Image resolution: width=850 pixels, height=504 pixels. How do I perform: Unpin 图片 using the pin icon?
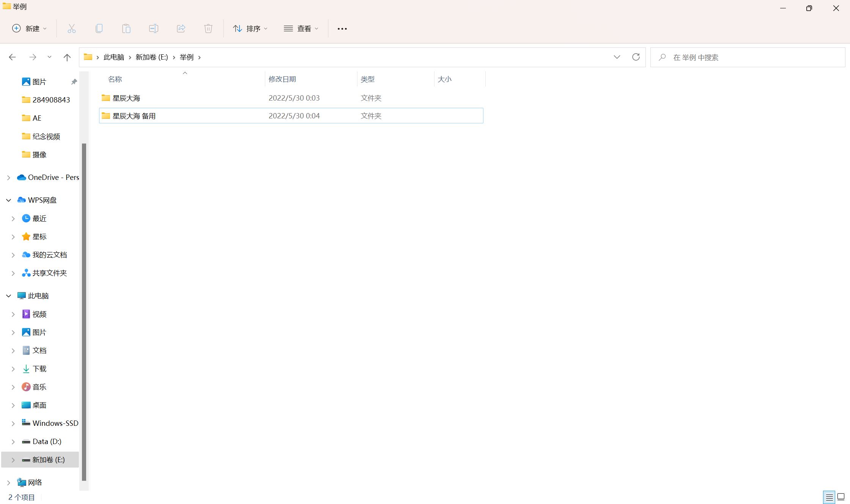(x=74, y=82)
